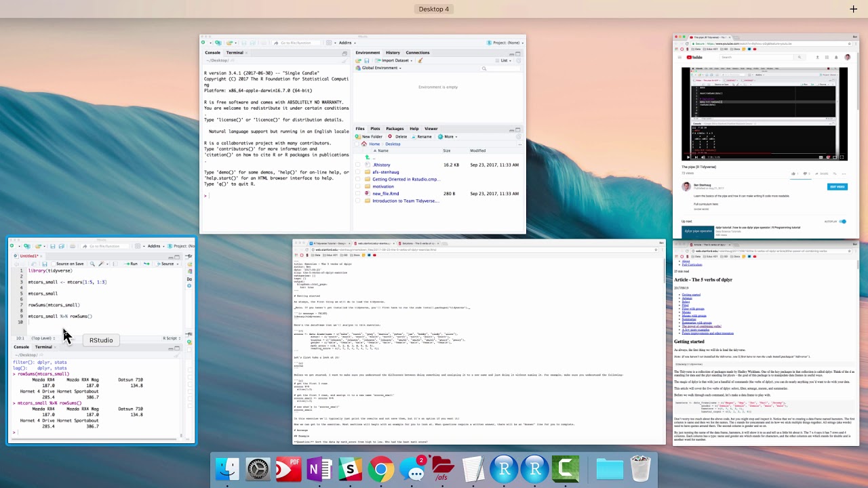Check the box beside motivation folder
This screenshot has width=868, height=488.
[358, 186]
